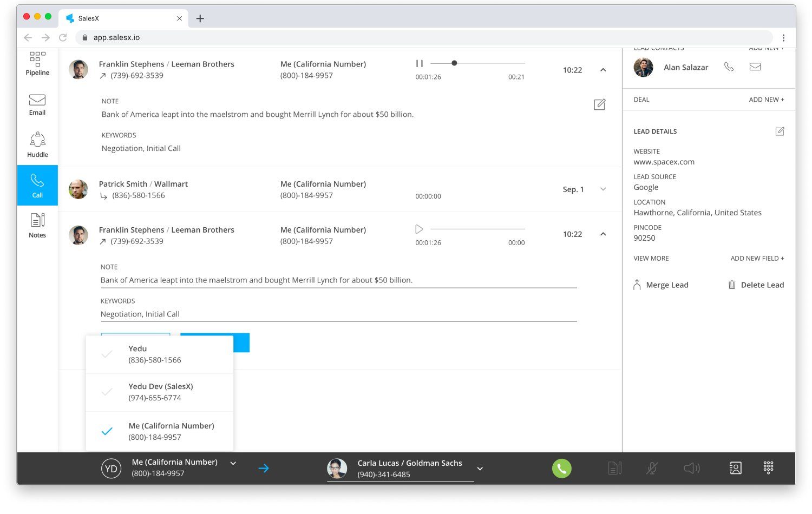Open caller number dropdown in call bar
812x514 pixels.
tap(233, 464)
